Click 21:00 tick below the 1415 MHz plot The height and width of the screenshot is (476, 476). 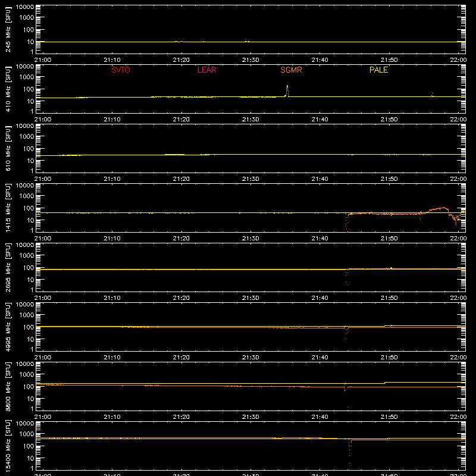click(43, 239)
